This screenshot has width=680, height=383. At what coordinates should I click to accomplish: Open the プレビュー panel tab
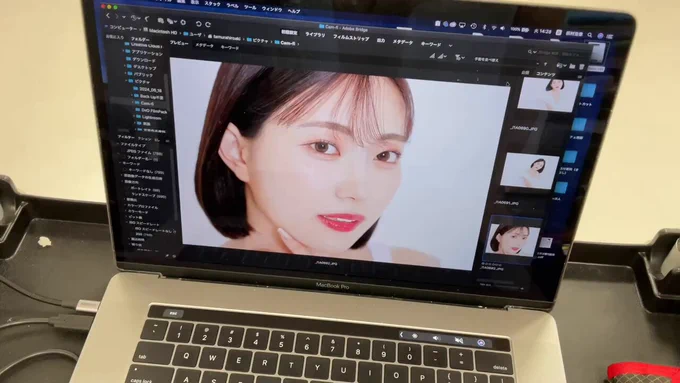point(179,43)
